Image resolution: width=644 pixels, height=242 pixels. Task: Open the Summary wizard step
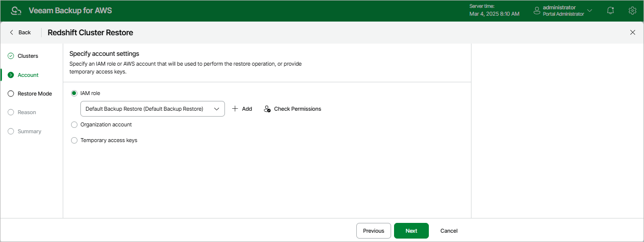(x=29, y=131)
